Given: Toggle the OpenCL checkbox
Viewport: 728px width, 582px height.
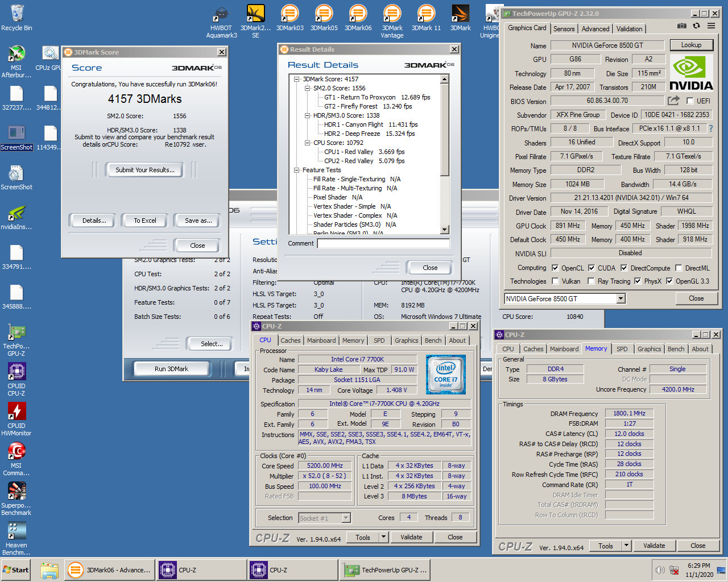Looking at the screenshot, I should 555,268.
